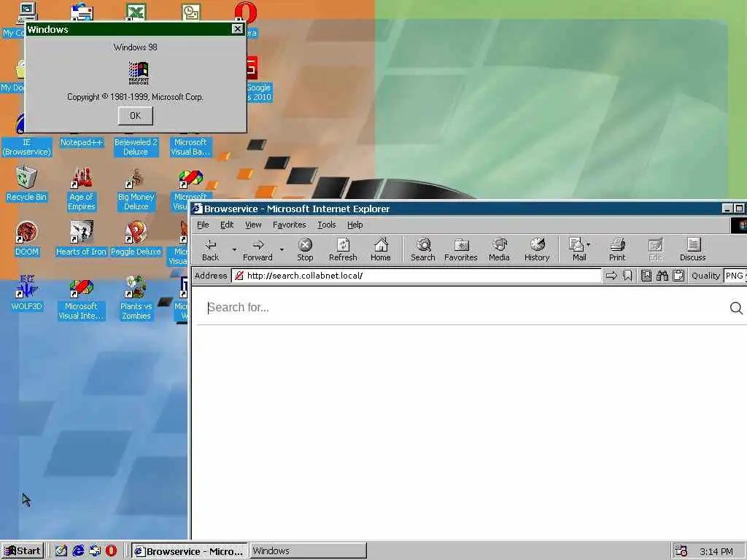Open the Favorites menu

coord(289,225)
